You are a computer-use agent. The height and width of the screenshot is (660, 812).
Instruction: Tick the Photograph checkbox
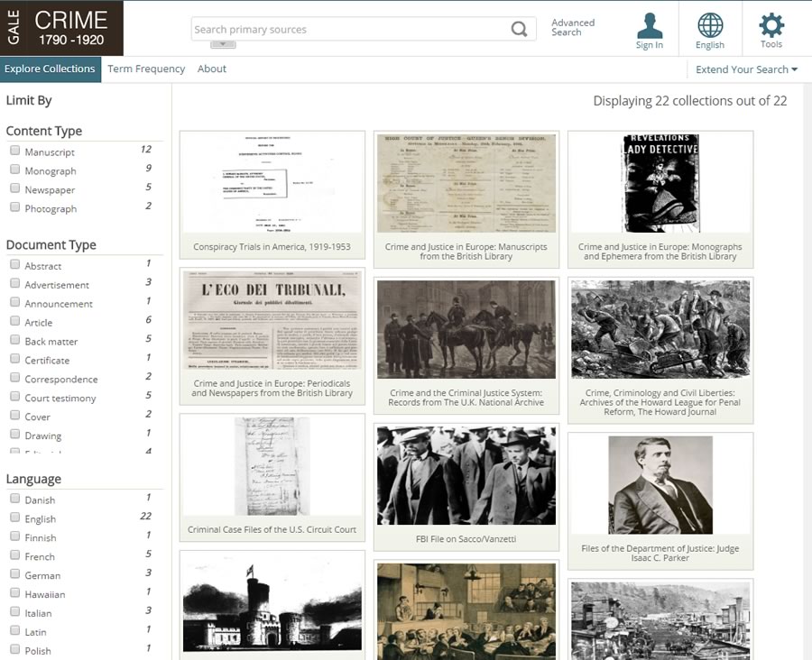[15, 207]
